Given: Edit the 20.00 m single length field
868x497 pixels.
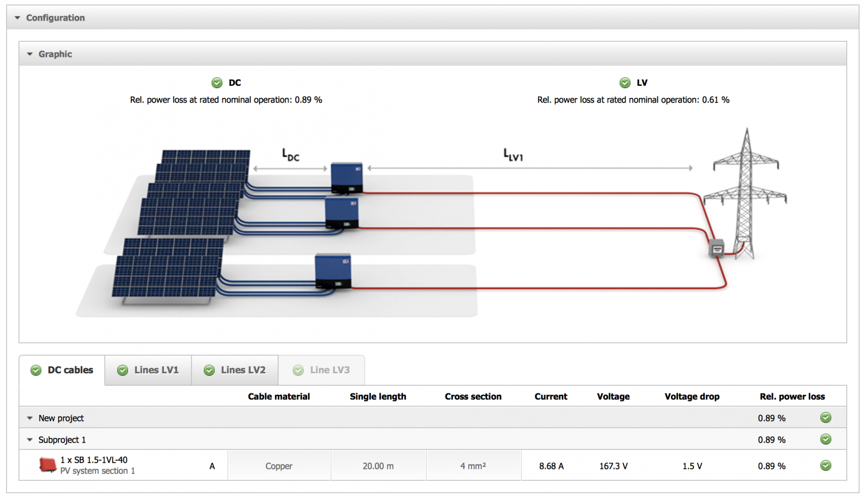Looking at the screenshot, I should point(378,466).
